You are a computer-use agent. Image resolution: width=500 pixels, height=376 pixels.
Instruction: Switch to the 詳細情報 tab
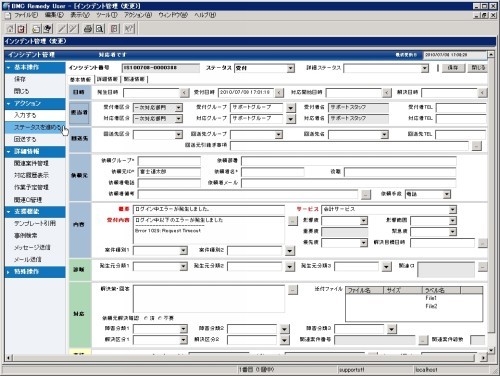coord(107,79)
